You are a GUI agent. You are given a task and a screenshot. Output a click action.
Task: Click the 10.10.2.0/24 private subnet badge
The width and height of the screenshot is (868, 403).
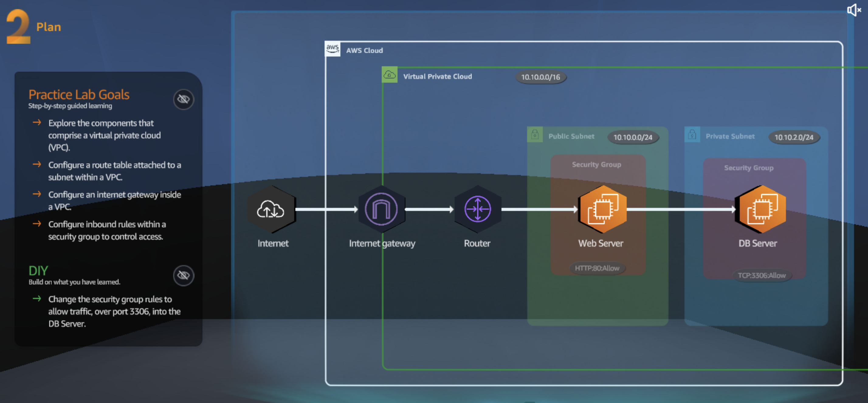(794, 137)
